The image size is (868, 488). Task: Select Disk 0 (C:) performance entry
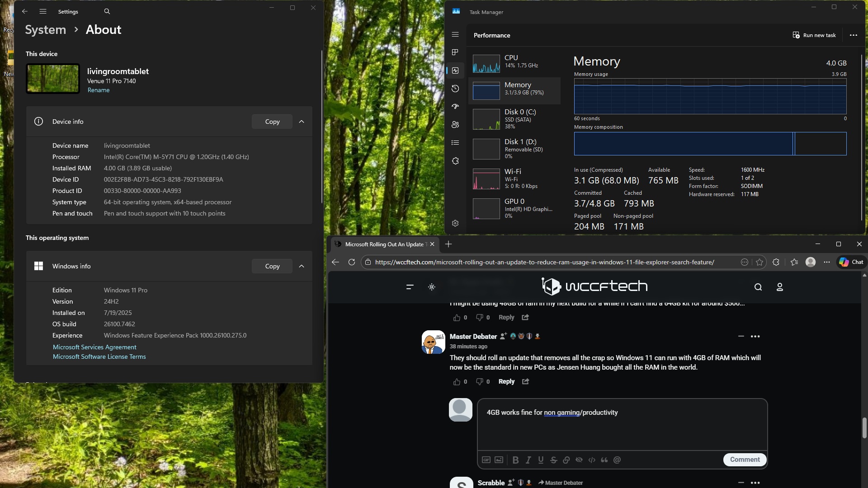515,120
